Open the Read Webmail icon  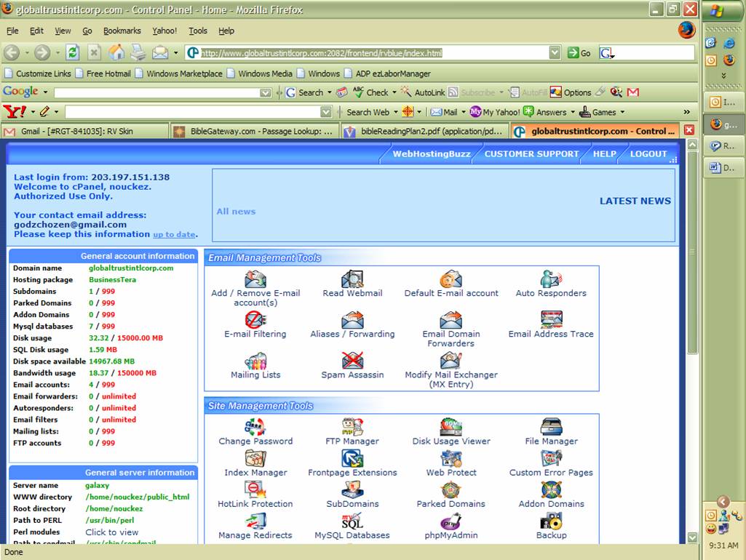(352, 280)
